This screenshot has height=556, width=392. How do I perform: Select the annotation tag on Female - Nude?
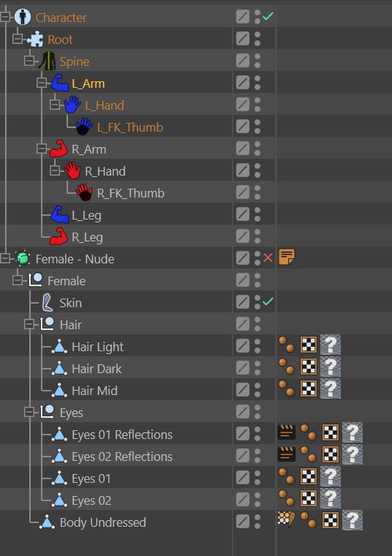tap(287, 258)
